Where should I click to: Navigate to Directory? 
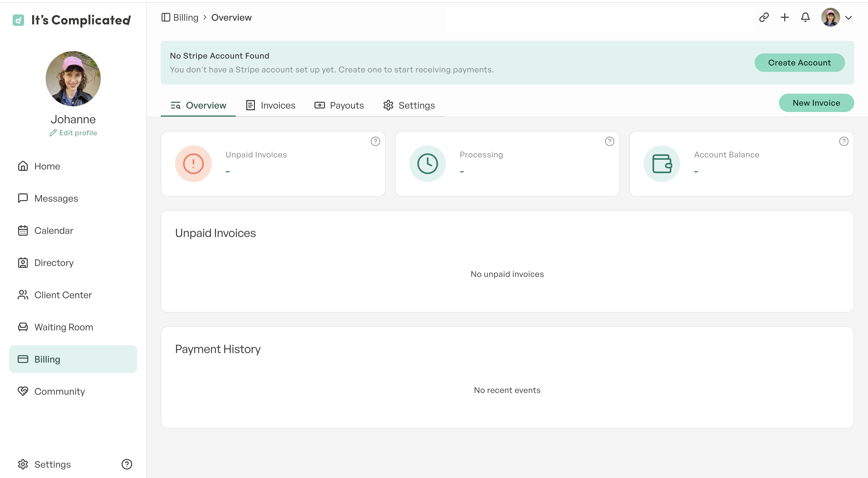coord(73,263)
